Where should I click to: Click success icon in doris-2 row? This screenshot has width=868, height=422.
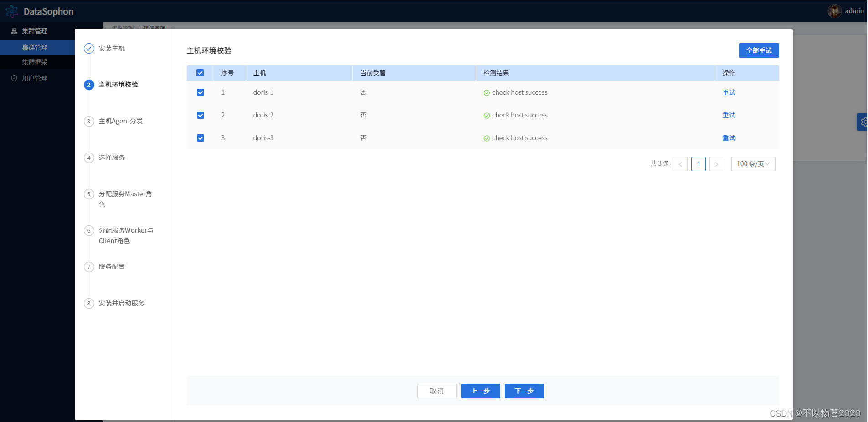click(487, 116)
